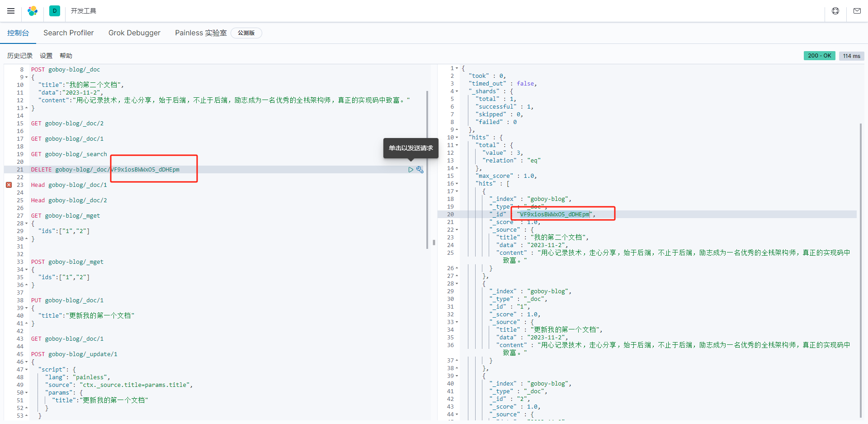The width and height of the screenshot is (868, 424).
Task: Collapse the _source fold at response line 22
Action: click(x=457, y=230)
